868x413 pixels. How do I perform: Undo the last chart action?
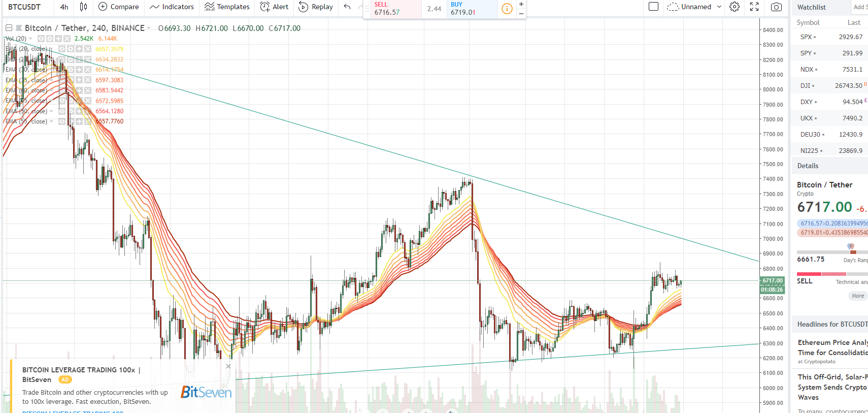[x=347, y=7]
